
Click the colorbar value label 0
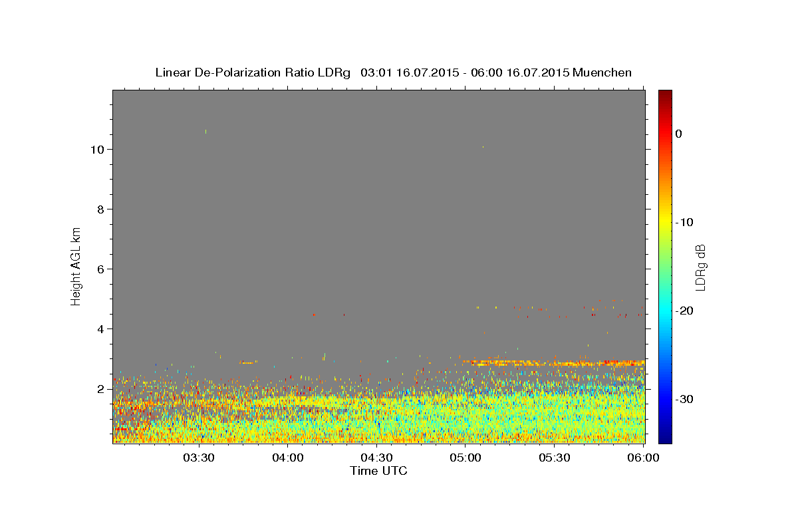click(678, 134)
